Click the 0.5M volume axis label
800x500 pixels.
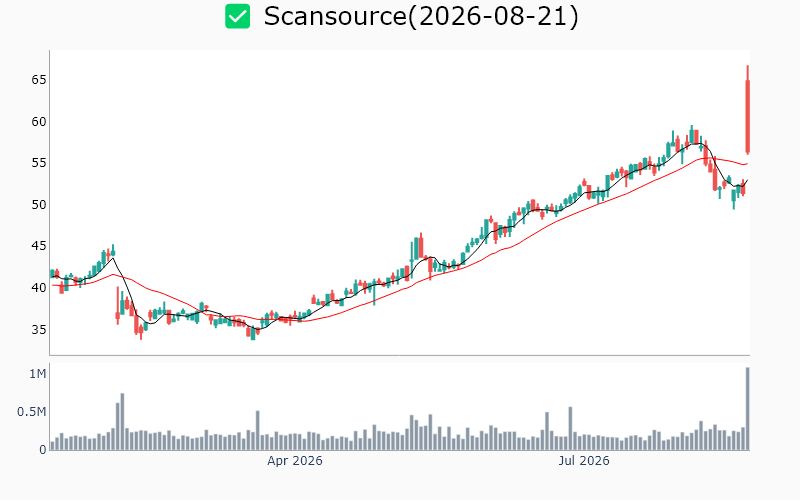coord(32,412)
